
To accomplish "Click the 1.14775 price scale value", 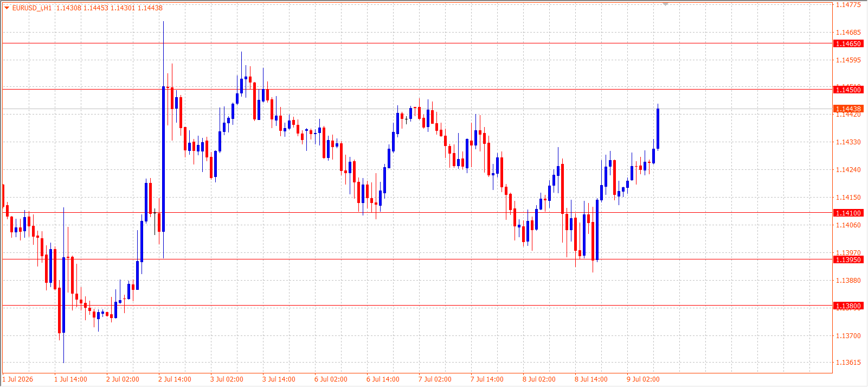I will tap(848, 5).
